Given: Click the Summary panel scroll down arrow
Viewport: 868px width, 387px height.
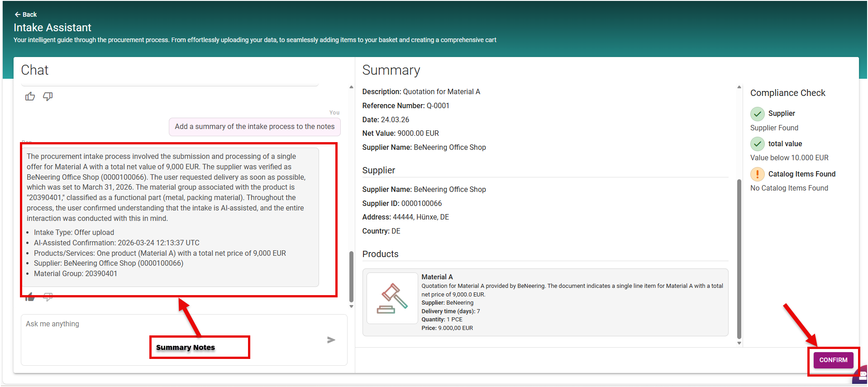Looking at the screenshot, I should point(739,343).
